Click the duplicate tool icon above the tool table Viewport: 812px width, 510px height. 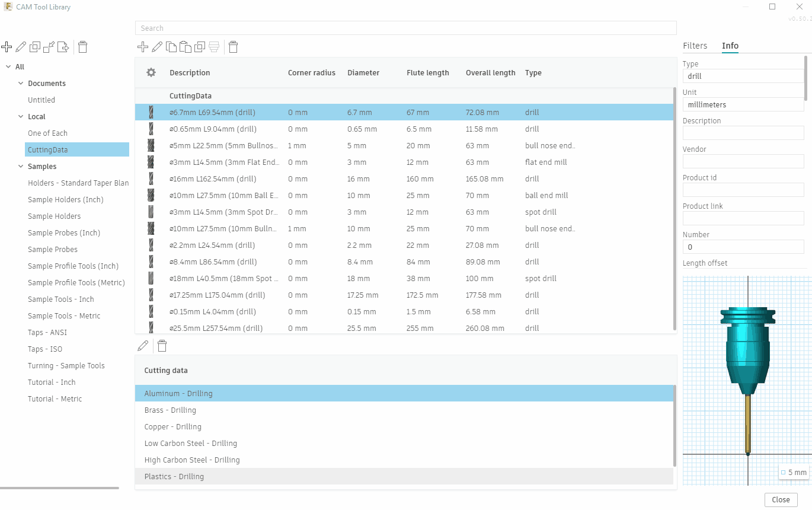(x=200, y=47)
